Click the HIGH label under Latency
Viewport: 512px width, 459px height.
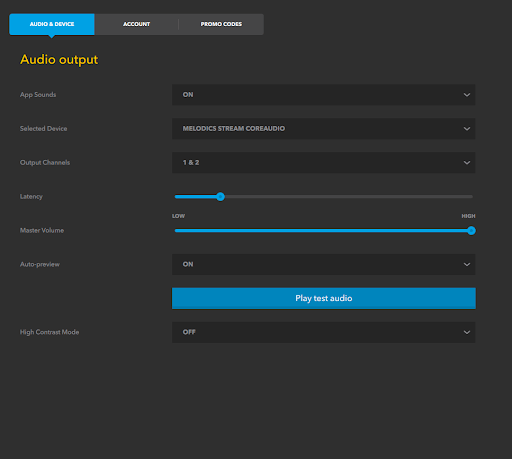point(468,216)
